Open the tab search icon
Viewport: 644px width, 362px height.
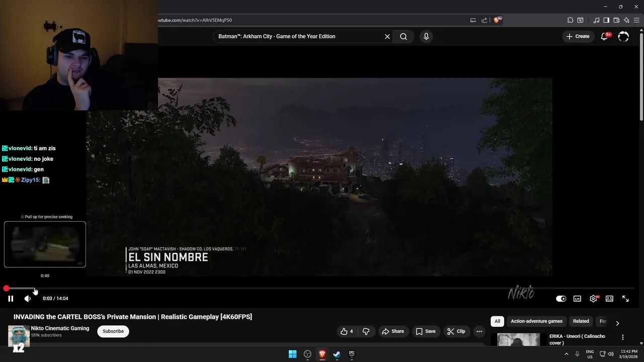tap(580, 20)
